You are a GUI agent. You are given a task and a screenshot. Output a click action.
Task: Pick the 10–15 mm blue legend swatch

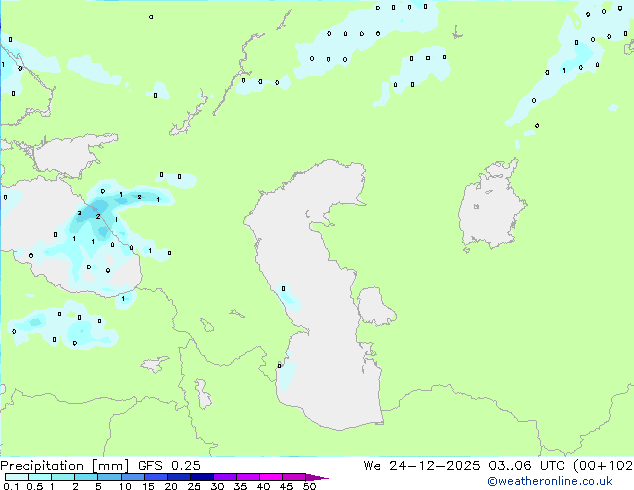132,477
